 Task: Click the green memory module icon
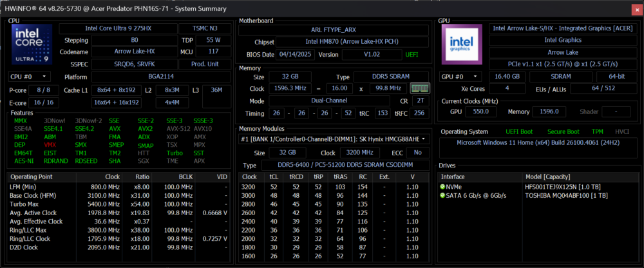pyautogui.click(x=420, y=88)
